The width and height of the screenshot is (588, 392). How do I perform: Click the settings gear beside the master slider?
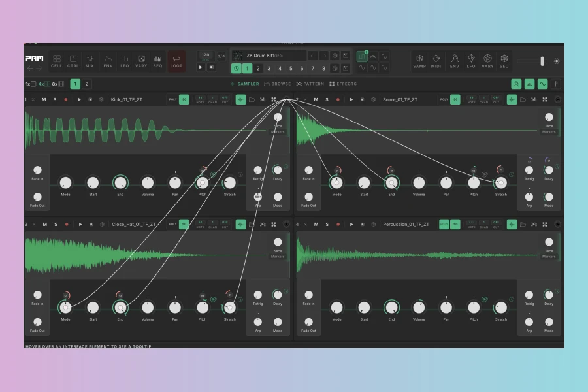click(557, 61)
